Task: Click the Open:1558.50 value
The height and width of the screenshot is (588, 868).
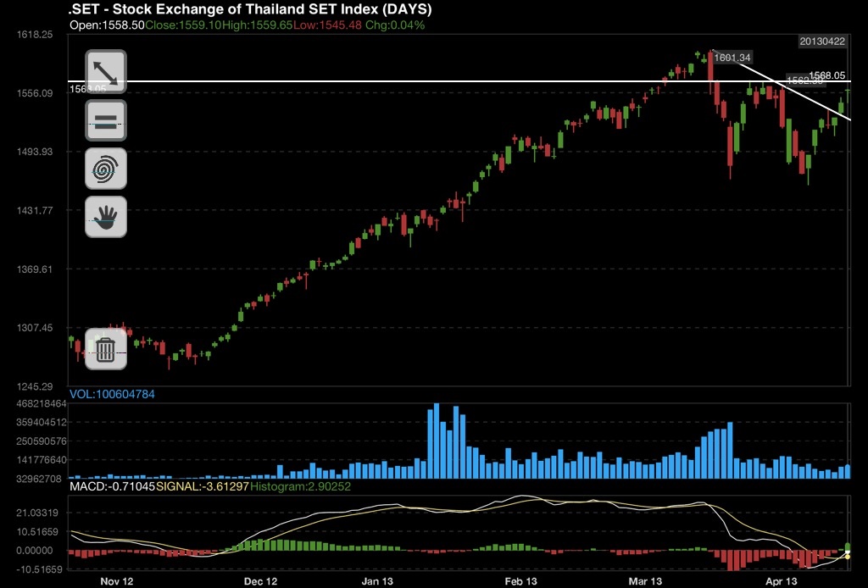Action: [x=107, y=25]
